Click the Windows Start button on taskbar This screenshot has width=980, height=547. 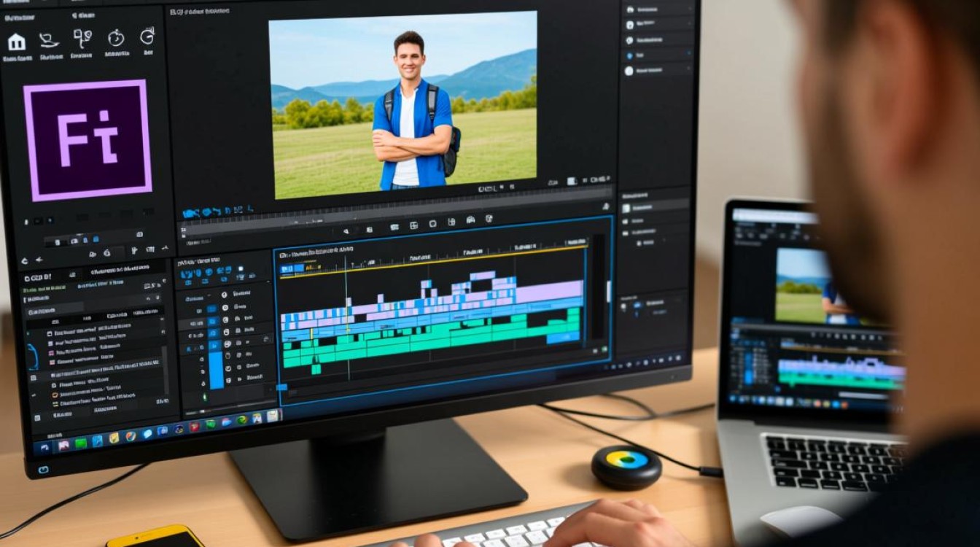point(45,447)
